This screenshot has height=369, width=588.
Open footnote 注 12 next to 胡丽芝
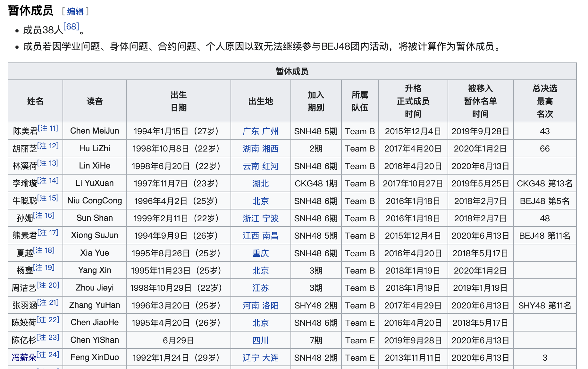tap(48, 146)
